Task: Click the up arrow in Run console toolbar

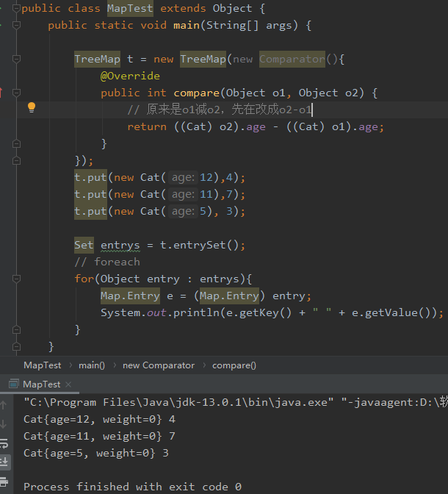Action: pyautogui.click(x=4, y=405)
